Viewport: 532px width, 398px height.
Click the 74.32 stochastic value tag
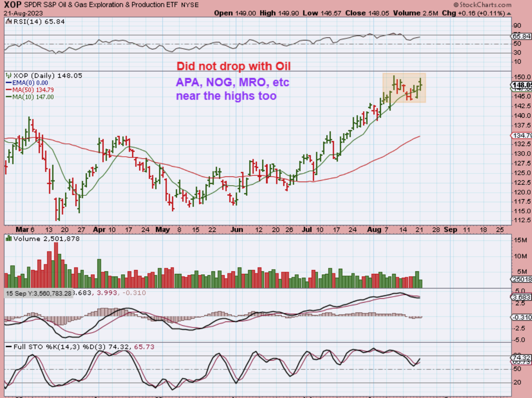[521, 357]
